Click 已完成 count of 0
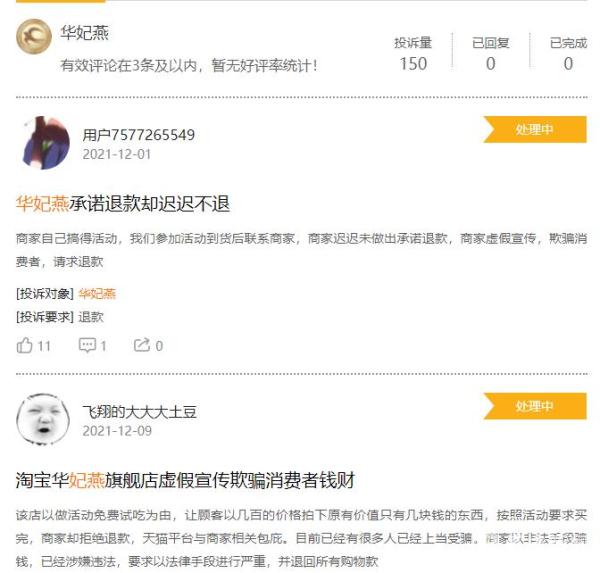600x573 pixels. 568,64
